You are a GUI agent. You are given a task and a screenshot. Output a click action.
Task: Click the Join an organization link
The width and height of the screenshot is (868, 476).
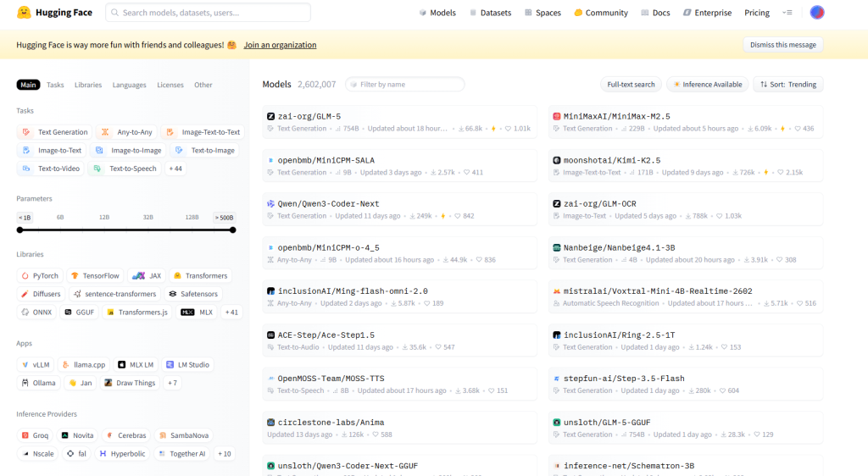tap(280, 45)
